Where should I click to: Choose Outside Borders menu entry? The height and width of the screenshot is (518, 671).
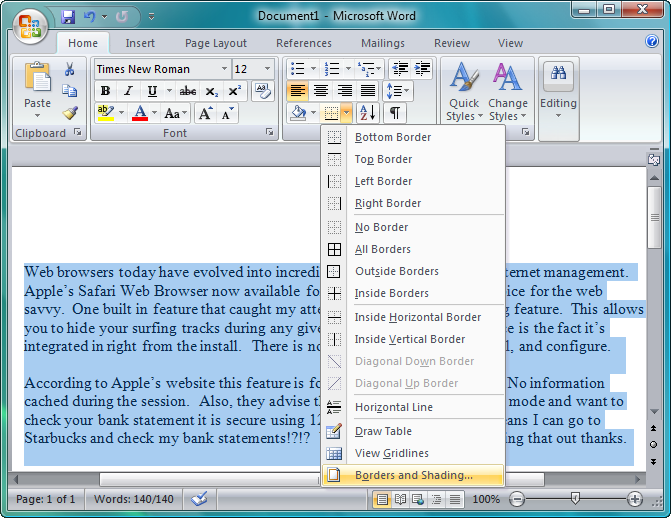pyautogui.click(x=413, y=271)
